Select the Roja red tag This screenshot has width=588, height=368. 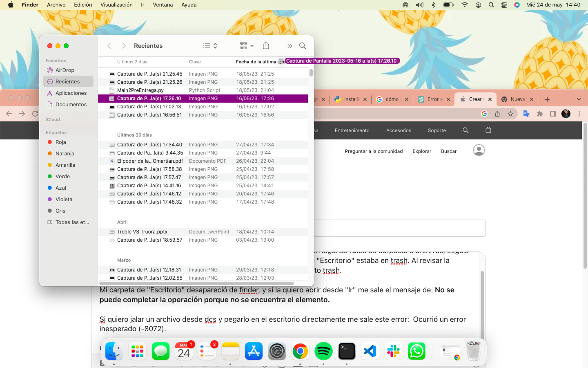point(61,142)
